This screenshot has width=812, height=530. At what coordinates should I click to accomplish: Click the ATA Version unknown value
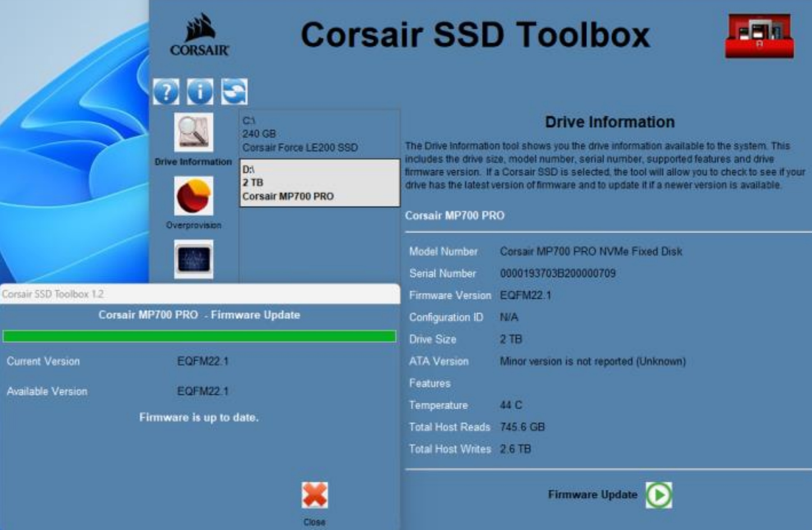click(593, 361)
